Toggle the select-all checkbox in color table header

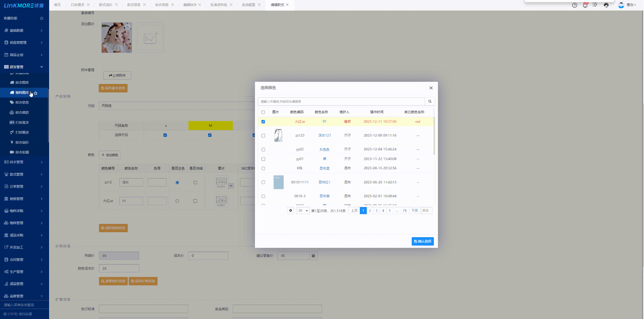click(x=263, y=112)
